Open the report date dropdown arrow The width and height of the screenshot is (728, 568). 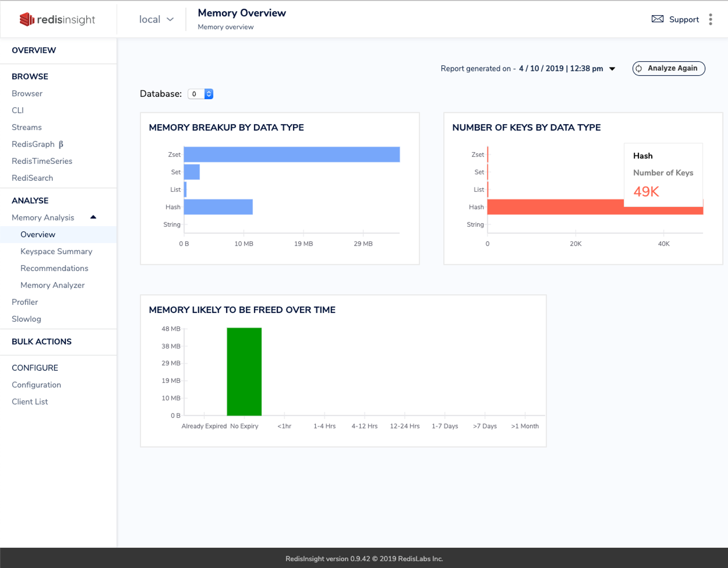(612, 69)
